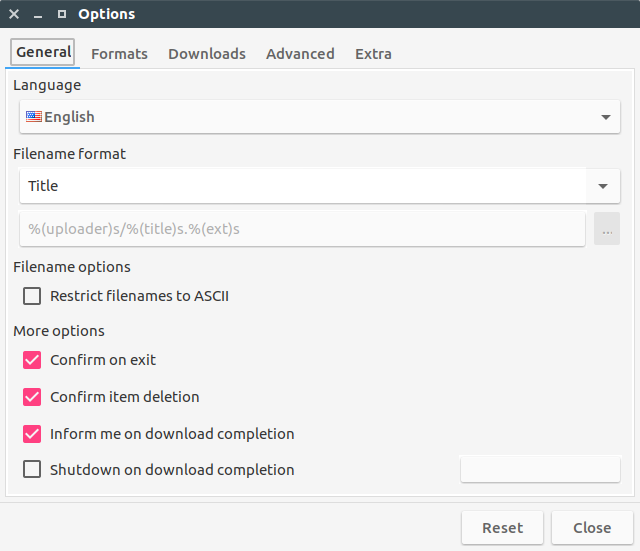Select the Title filename format combo box
This screenshot has height=551, width=640.
click(320, 186)
